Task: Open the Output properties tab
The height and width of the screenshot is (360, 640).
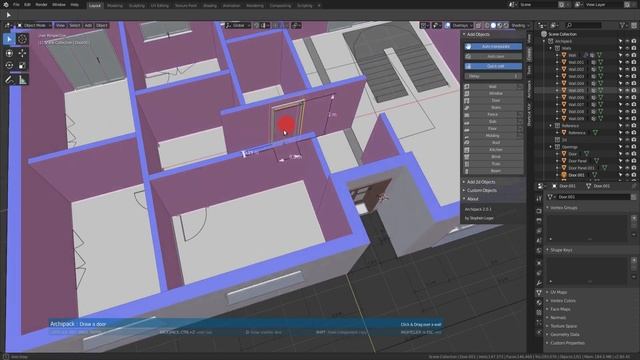Action: (539, 221)
